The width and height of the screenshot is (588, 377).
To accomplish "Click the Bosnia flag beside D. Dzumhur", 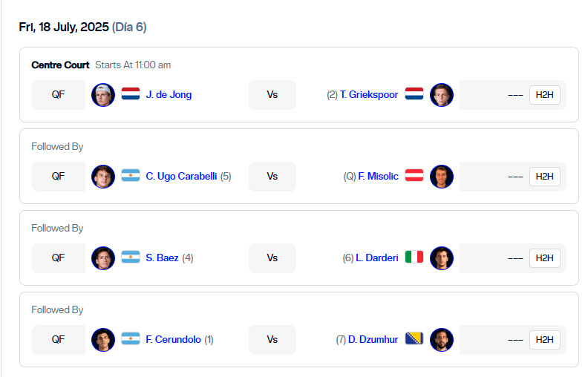I will click(414, 338).
